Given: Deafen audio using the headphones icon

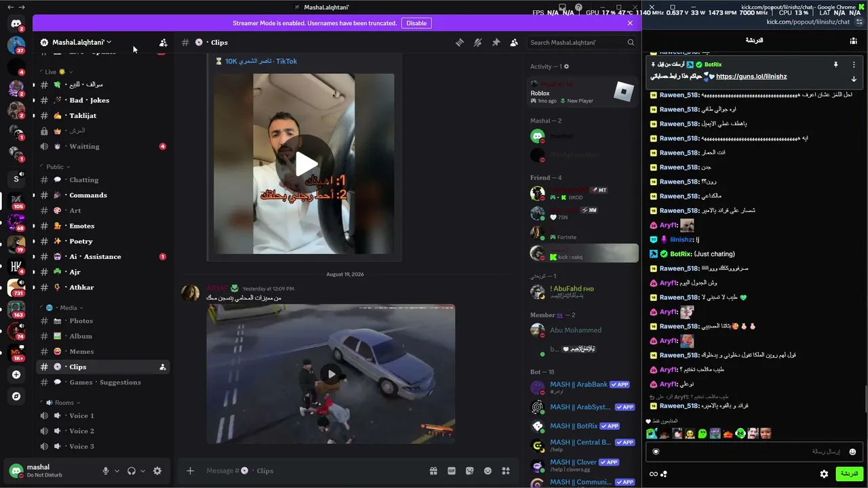Looking at the screenshot, I should pyautogui.click(x=132, y=471).
